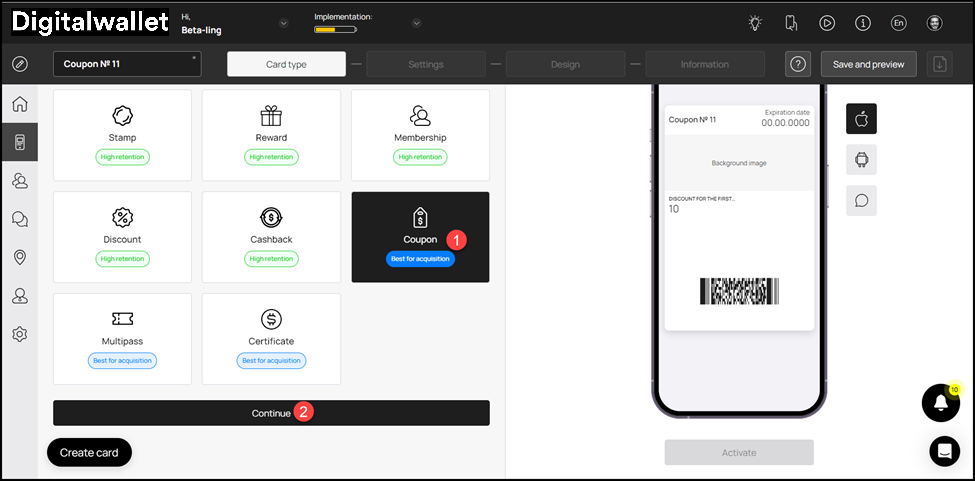Image resolution: width=975 pixels, height=481 pixels.
Task: Edit the Coupon № 11 name field
Action: [x=127, y=64]
